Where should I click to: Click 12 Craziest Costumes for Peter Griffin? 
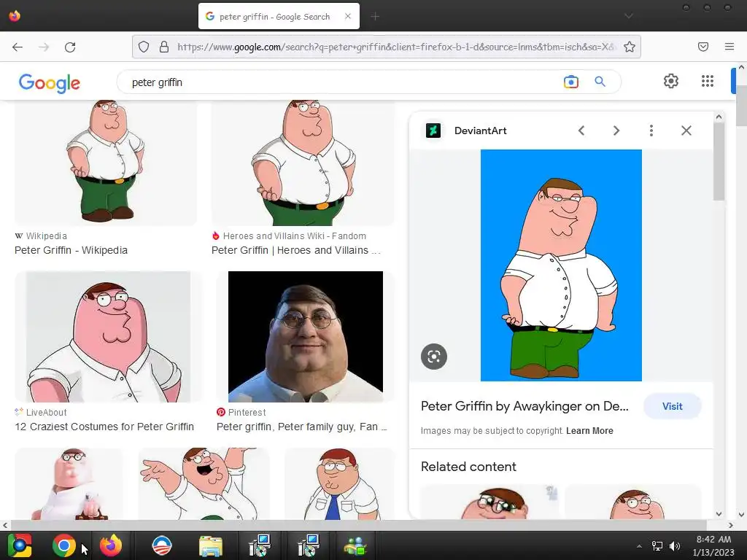[x=104, y=427]
